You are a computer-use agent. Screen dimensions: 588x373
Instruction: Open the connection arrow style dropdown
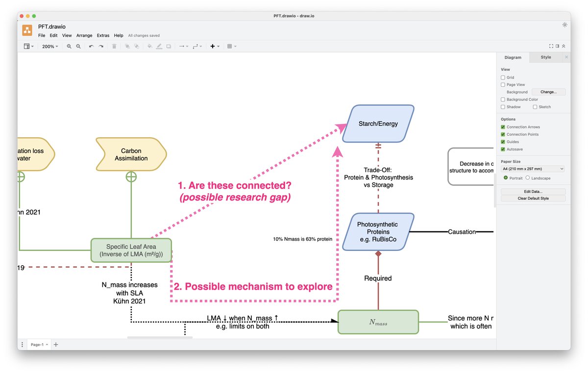(183, 47)
